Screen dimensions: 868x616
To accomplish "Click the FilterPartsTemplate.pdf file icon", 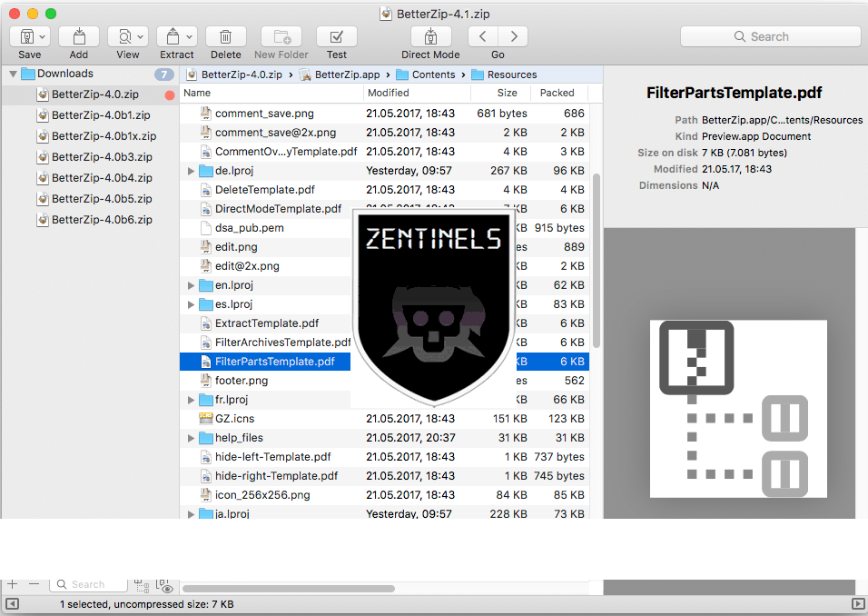I will (206, 362).
